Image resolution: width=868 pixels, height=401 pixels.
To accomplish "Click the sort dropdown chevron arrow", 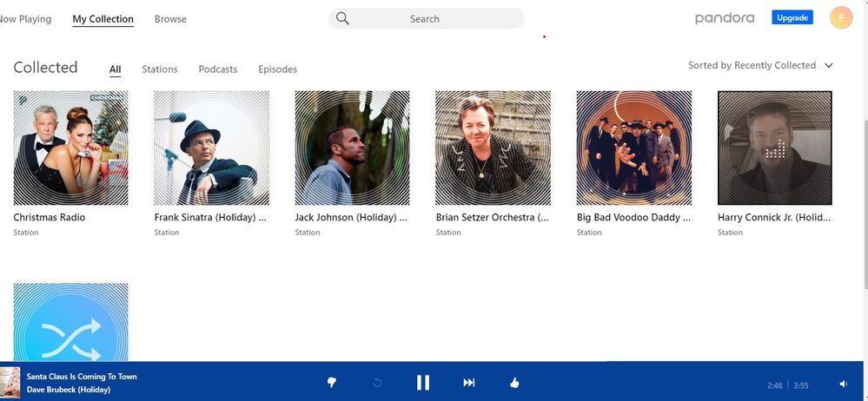I will click(x=829, y=65).
